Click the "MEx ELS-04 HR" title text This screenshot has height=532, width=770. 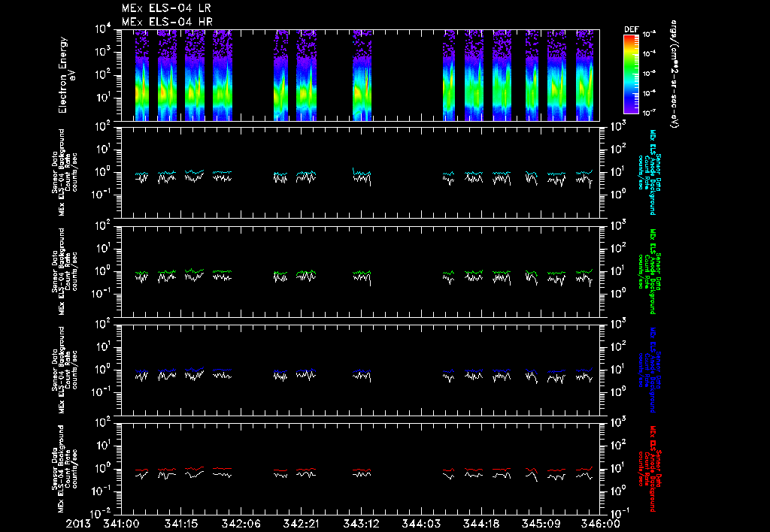(167, 22)
